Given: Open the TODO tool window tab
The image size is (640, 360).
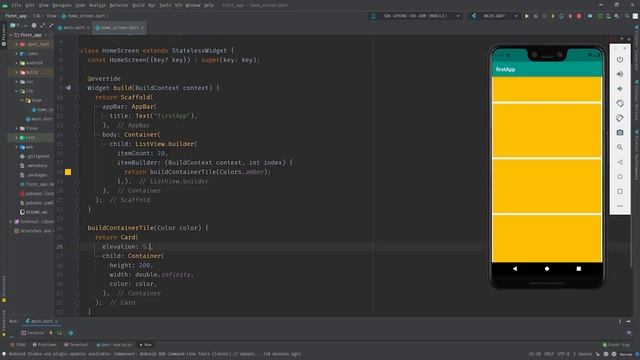Looking at the screenshot, I should click(18, 345).
